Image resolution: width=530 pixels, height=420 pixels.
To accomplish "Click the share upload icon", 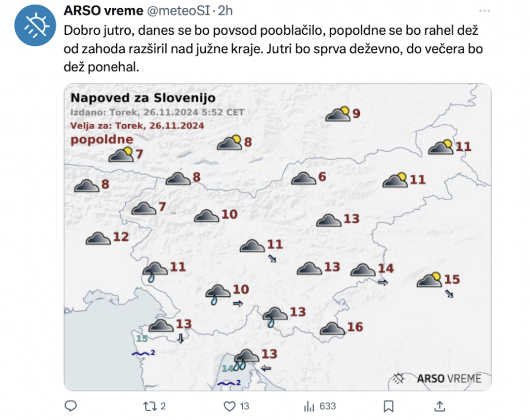I will tap(439, 406).
